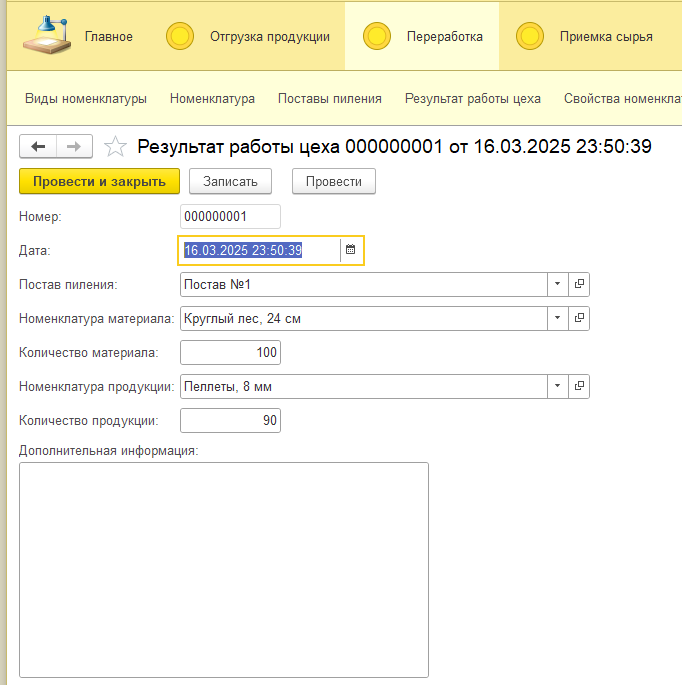Switch to Отгрузка продукции section
This screenshot has width=682, height=685.
269,37
